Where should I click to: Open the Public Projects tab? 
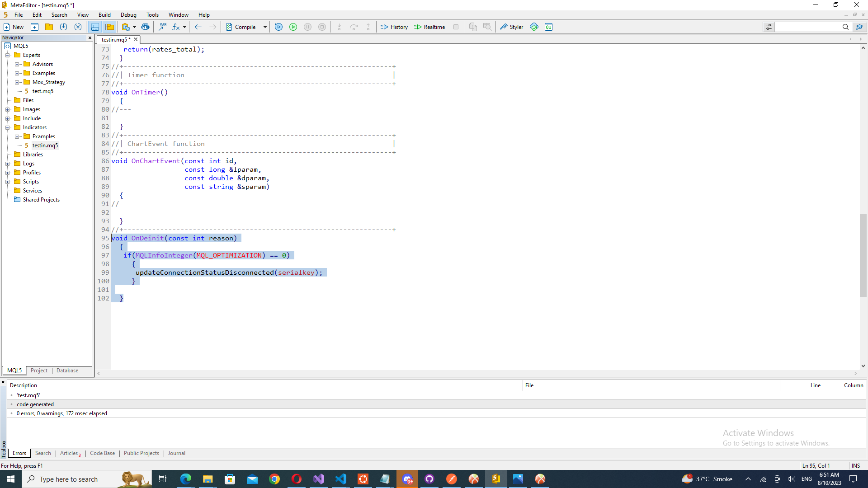[x=142, y=453]
